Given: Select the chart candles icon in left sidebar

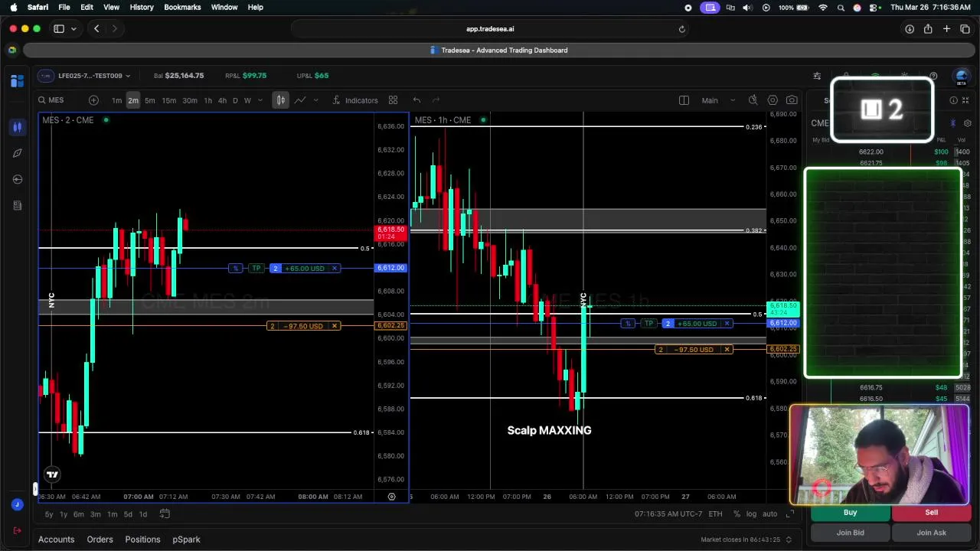Looking at the screenshot, I should pyautogui.click(x=17, y=127).
